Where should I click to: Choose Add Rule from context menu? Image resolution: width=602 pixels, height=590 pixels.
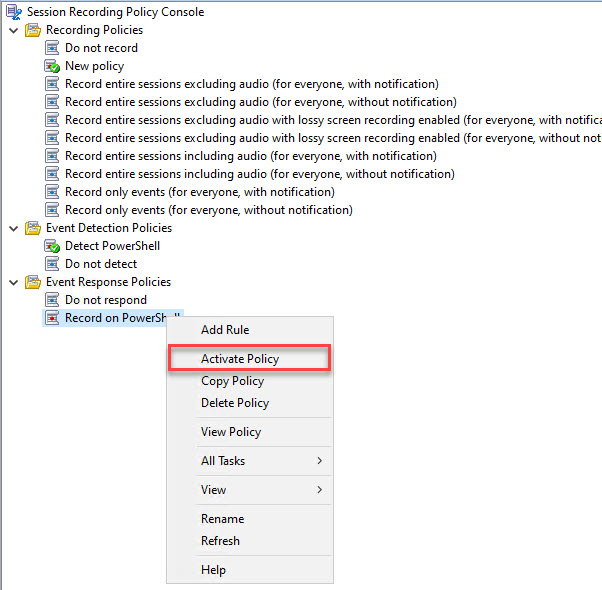pyautogui.click(x=250, y=330)
